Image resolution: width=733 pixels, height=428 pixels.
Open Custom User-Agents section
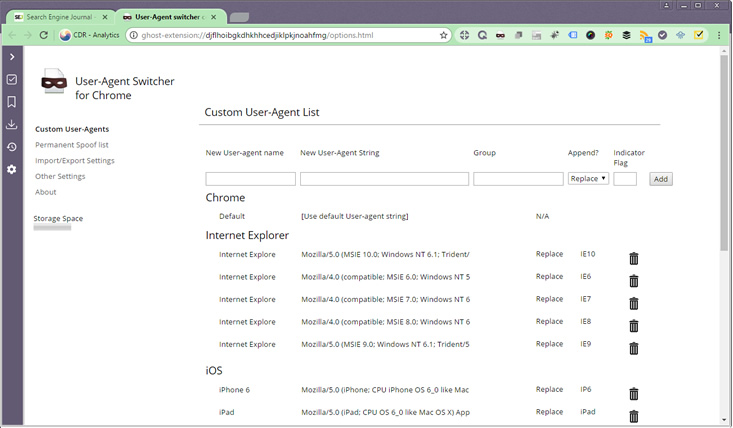pyautogui.click(x=72, y=129)
